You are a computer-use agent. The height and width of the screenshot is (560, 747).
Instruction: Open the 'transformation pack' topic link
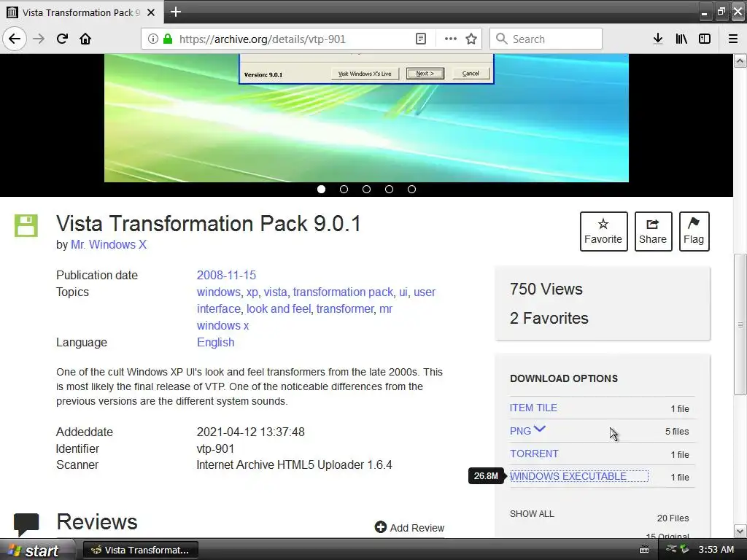click(343, 292)
